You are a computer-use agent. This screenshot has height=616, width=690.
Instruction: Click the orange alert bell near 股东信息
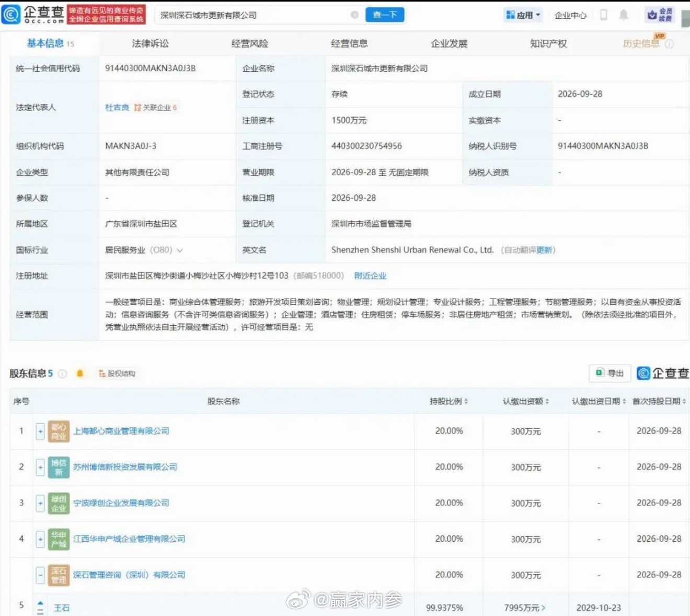80,373
